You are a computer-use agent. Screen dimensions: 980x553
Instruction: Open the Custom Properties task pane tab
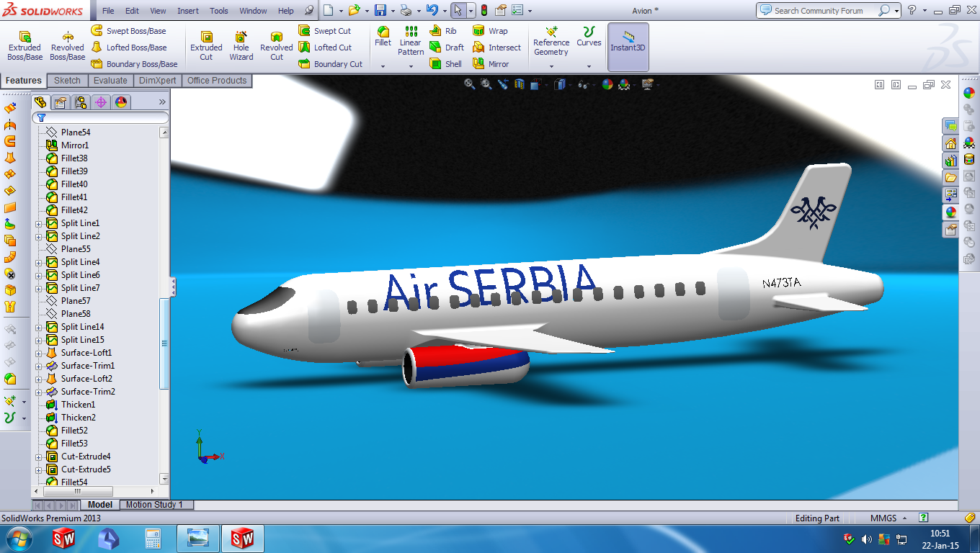pyautogui.click(x=951, y=230)
